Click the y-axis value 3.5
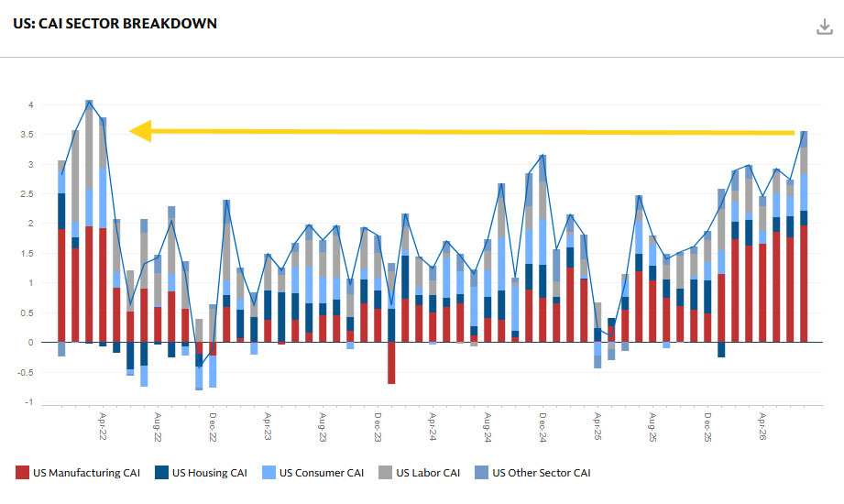 pyautogui.click(x=27, y=135)
